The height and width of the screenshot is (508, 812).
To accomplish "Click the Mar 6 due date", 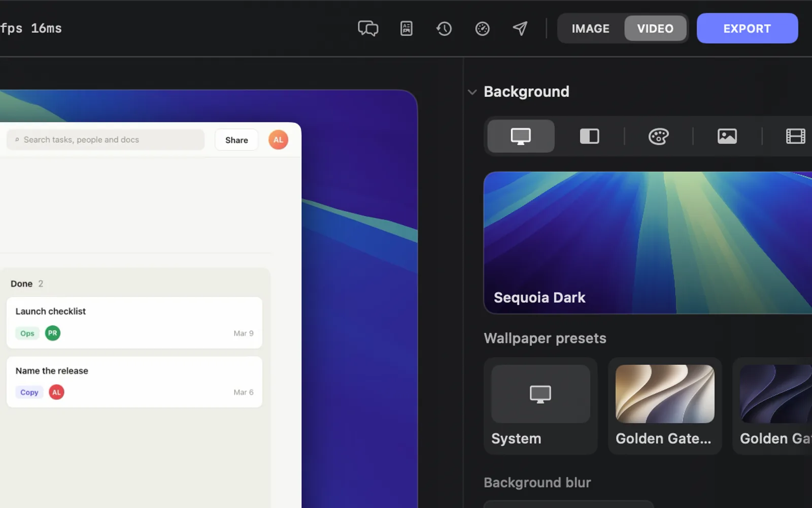I will pyautogui.click(x=244, y=392).
